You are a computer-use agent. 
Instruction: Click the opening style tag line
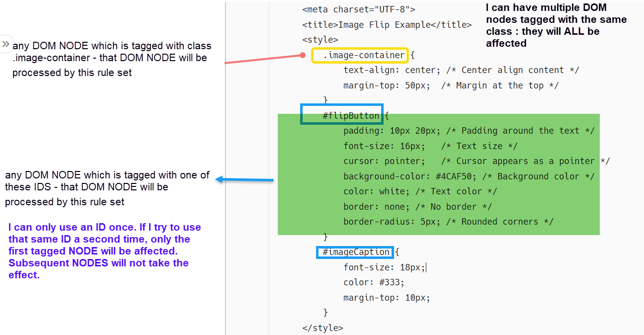[x=320, y=40]
